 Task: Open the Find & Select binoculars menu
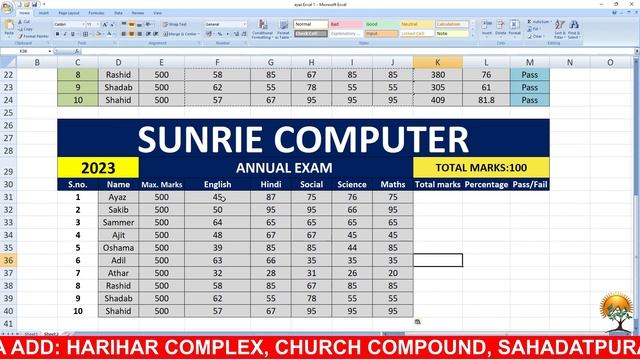pos(573,29)
